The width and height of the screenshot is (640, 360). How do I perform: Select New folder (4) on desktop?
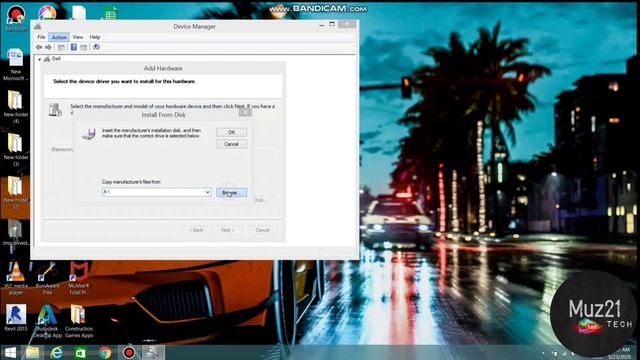[x=16, y=106]
